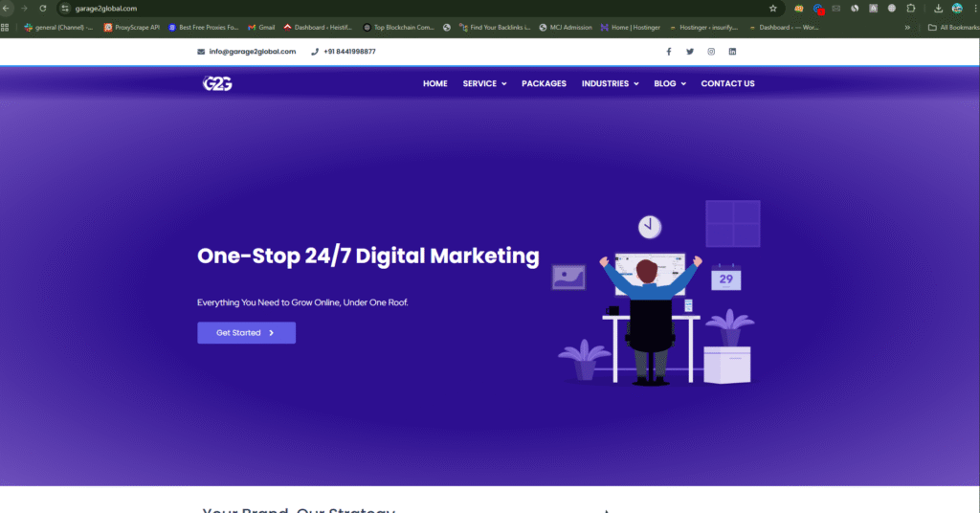Expand the Industries dropdown menu
The image size is (980, 513).
(610, 84)
